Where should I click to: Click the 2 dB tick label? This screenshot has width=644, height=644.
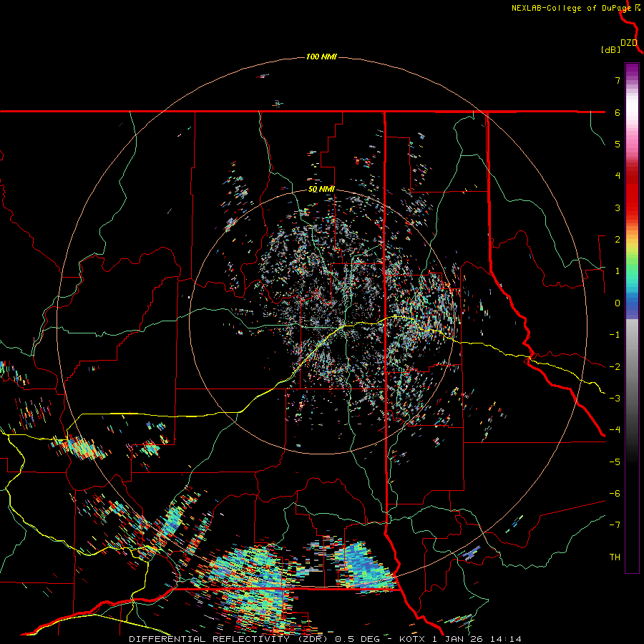point(618,240)
